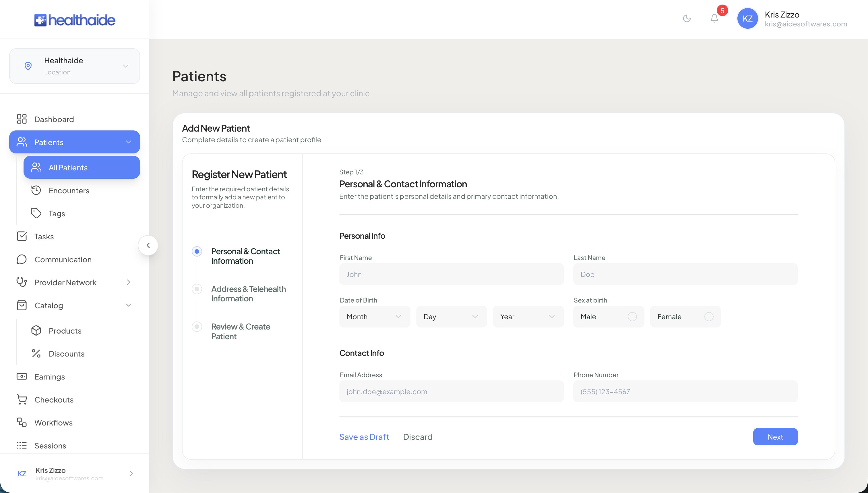Viewport: 868px width, 493px height.
Task: Click the Provider Network stethoscope icon
Action: click(x=22, y=282)
